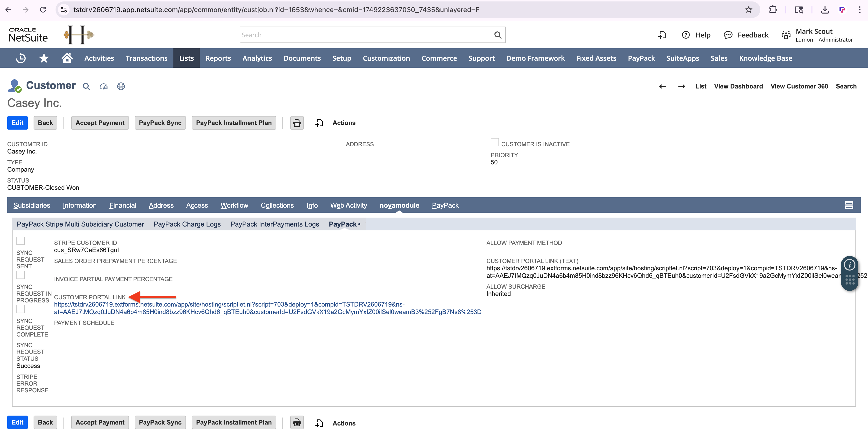This screenshot has width=868, height=440.
Task: Click the top Back button
Action: [45, 123]
